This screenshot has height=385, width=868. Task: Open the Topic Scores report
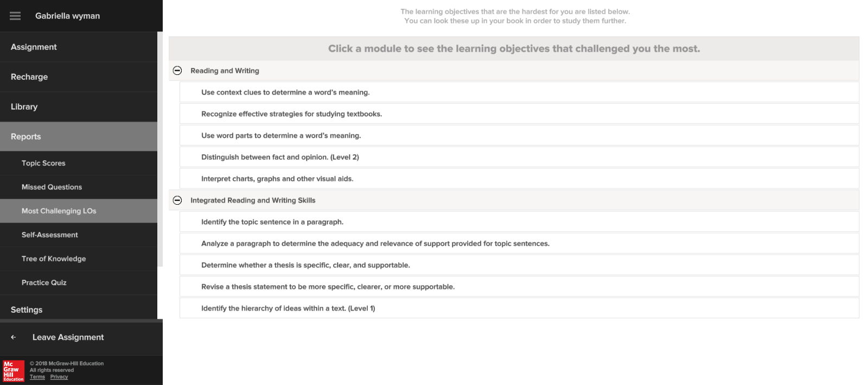pos(79,163)
